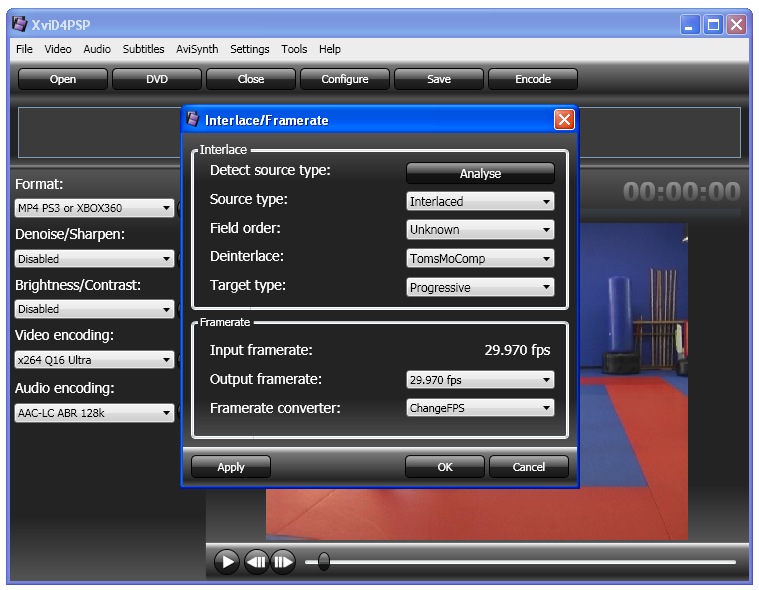
Task: Open the Output framerate dropdown
Action: coord(480,380)
